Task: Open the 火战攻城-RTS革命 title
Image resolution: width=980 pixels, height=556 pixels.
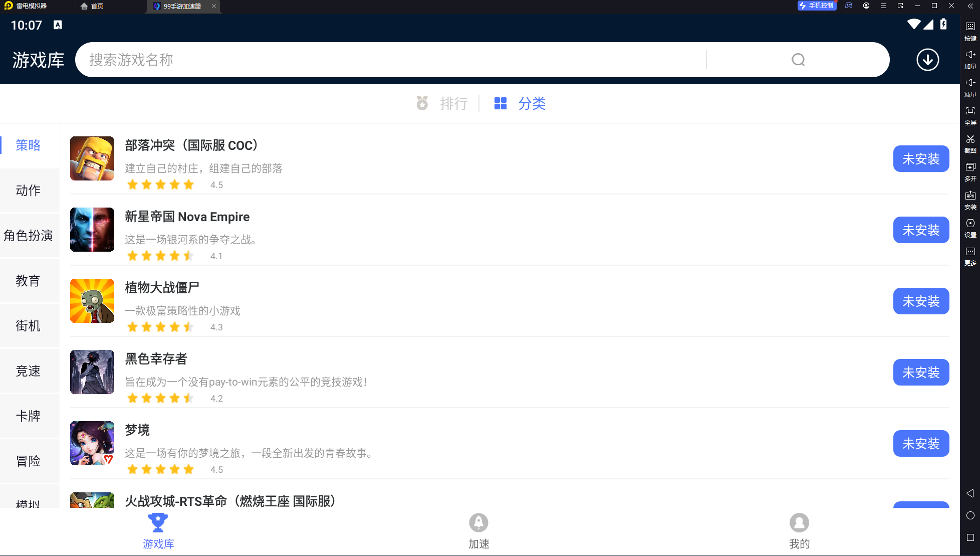Action: coord(230,501)
